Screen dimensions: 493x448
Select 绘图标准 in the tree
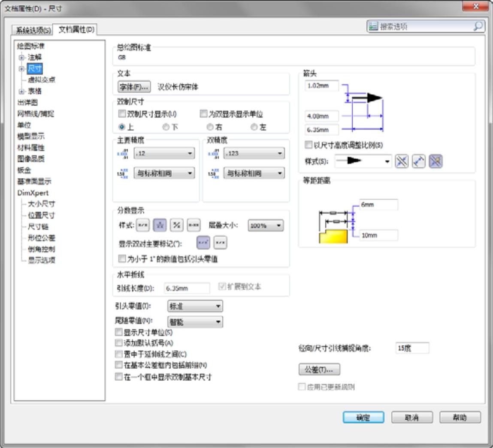click(31, 46)
